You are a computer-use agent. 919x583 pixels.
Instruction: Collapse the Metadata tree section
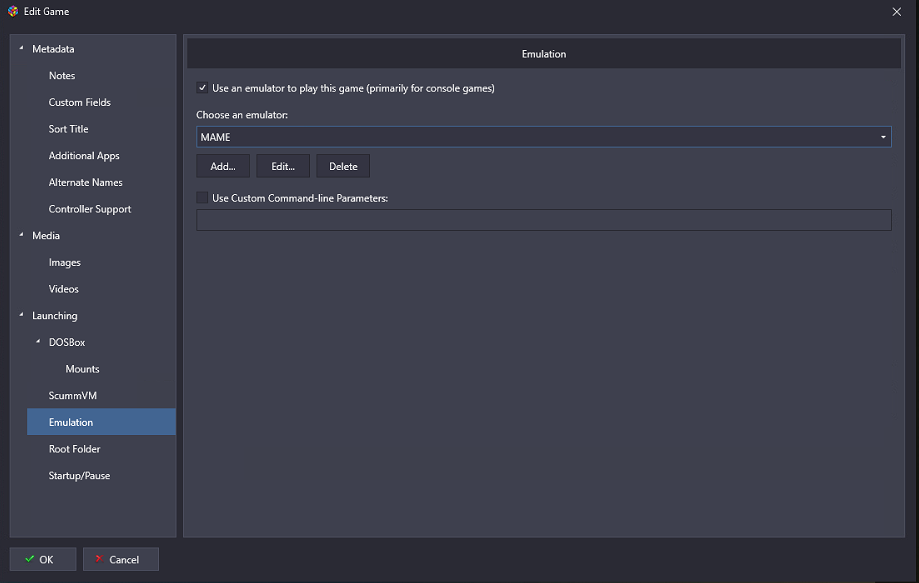point(22,48)
